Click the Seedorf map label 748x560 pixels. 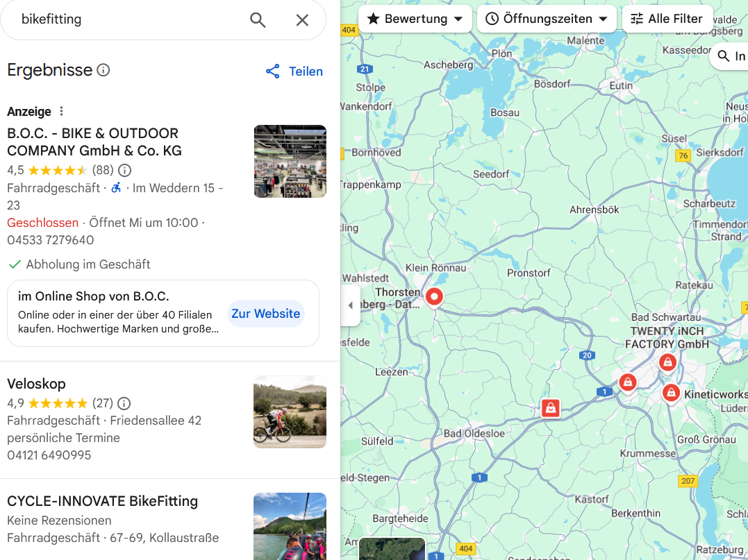[491, 174]
